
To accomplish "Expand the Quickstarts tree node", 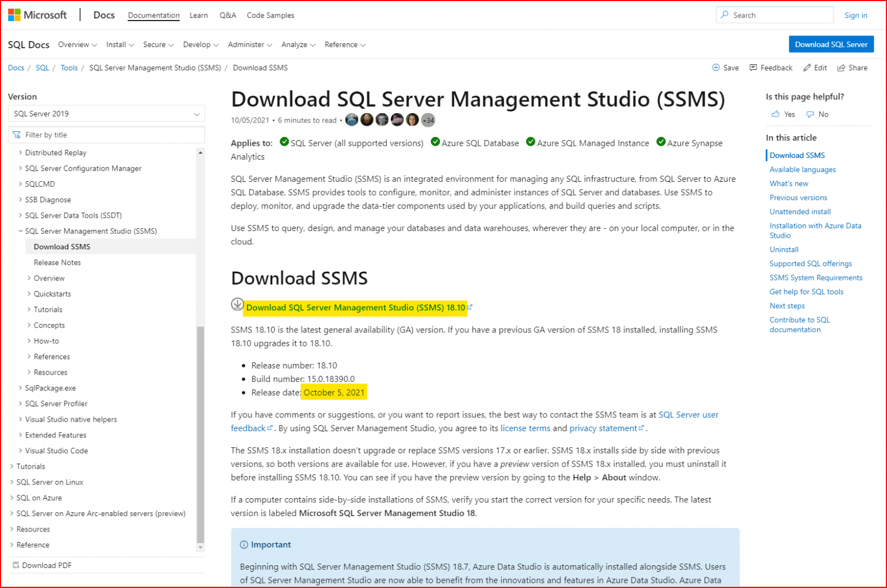I will [29, 294].
